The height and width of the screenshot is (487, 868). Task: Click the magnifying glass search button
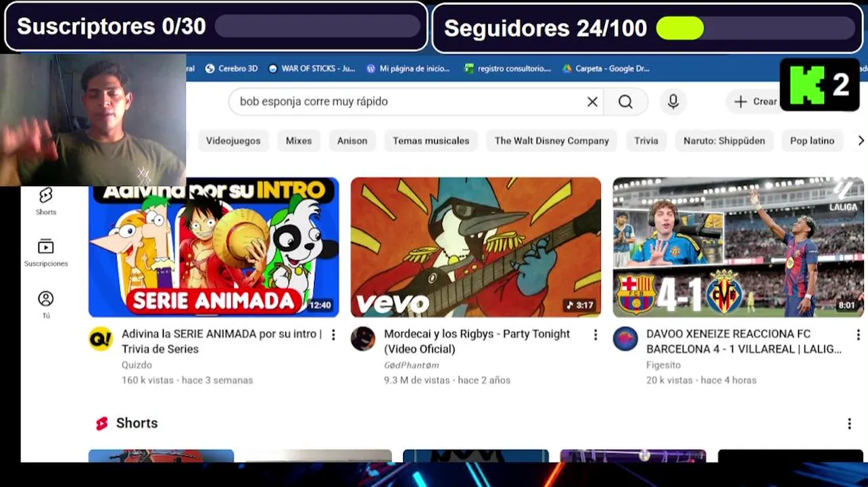[x=626, y=101]
